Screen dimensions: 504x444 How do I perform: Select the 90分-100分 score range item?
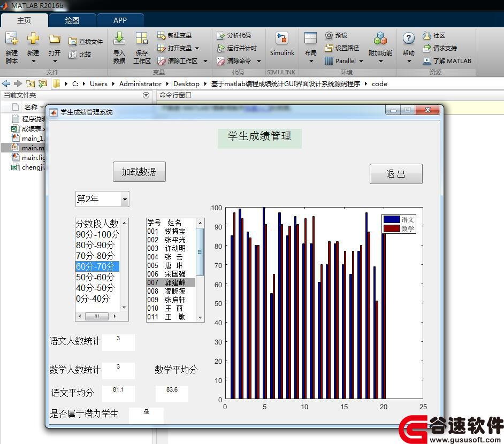pos(97,234)
